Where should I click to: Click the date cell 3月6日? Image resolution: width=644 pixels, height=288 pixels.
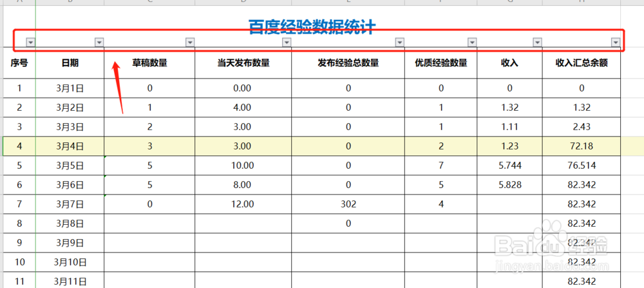point(70,185)
